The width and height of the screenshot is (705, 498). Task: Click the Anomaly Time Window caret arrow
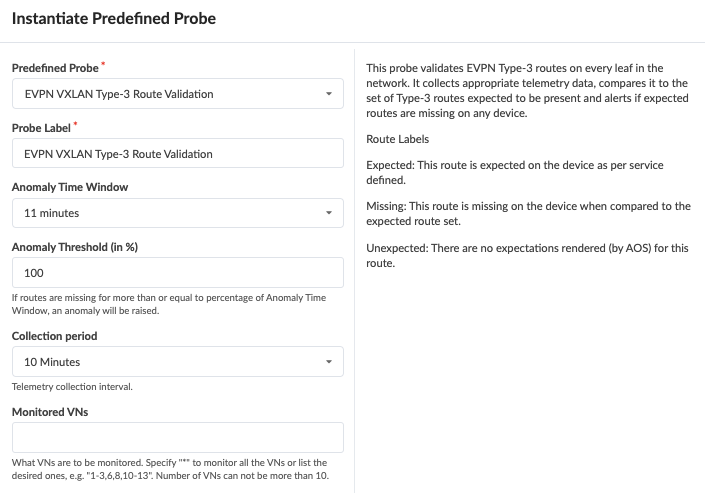329,213
